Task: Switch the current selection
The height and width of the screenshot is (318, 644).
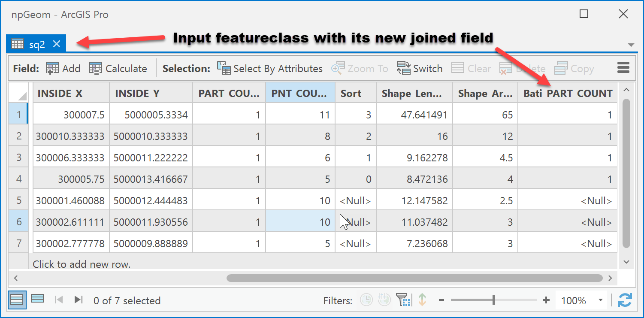Action: [419, 68]
